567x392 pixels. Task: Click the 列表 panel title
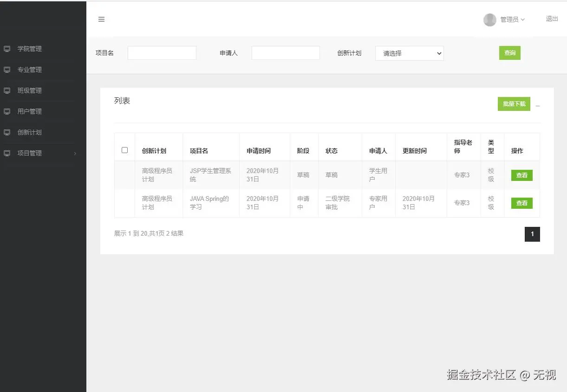point(122,101)
